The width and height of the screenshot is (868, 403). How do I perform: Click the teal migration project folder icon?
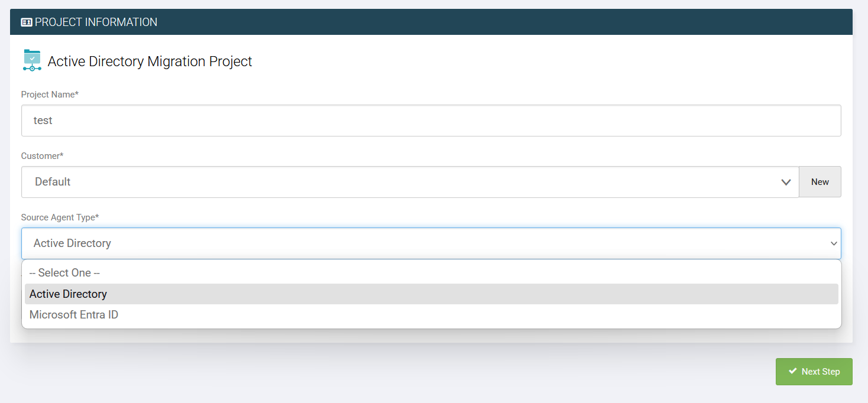pyautogui.click(x=31, y=60)
